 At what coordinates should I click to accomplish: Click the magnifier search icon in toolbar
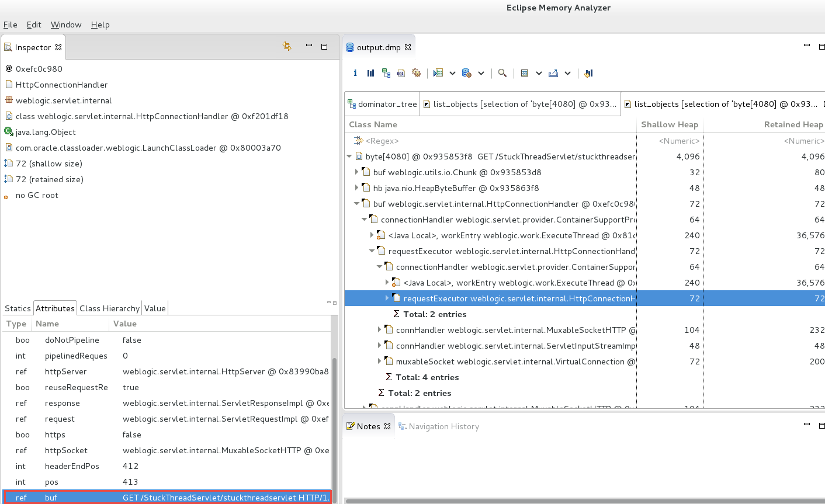[502, 72]
